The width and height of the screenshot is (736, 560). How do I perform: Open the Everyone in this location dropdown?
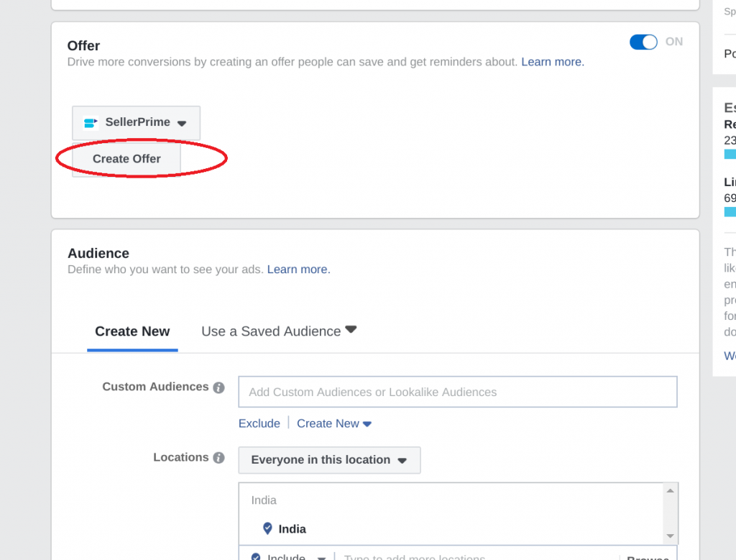click(x=328, y=460)
